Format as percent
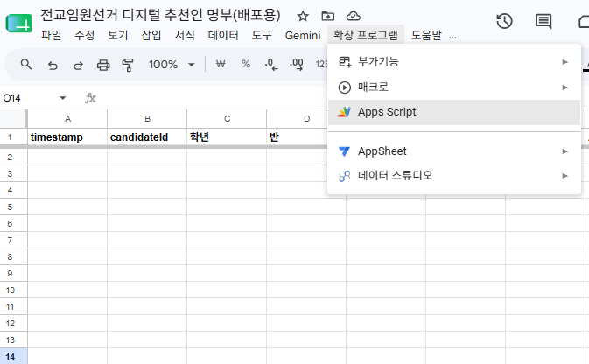This screenshot has height=364, width=589. pos(246,64)
